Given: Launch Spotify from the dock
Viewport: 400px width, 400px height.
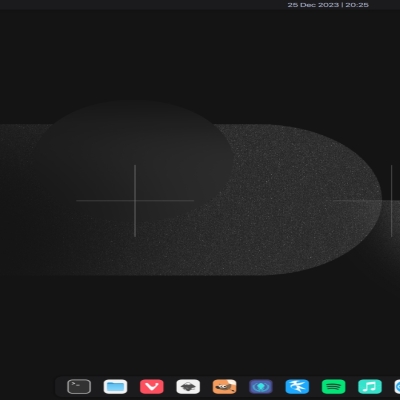Looking at the screenshot, I should [333, 387].
